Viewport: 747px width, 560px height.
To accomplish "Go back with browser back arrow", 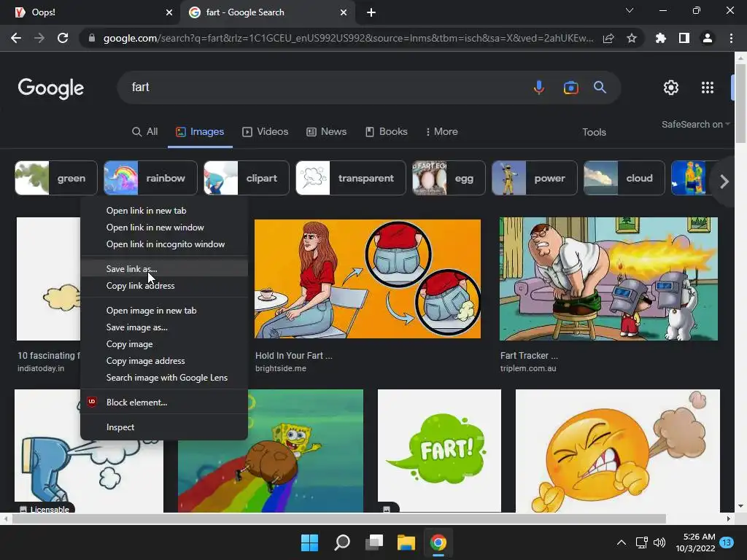I will coord(16,38).
